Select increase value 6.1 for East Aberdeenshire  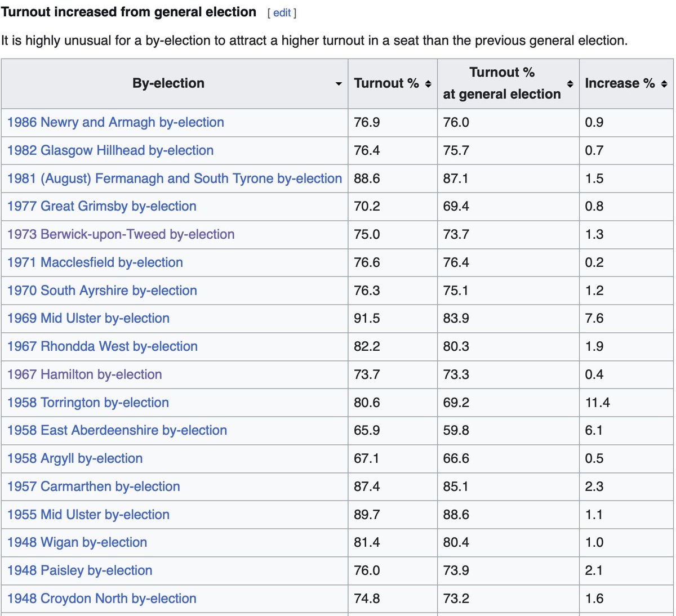(x=594, y=430)
